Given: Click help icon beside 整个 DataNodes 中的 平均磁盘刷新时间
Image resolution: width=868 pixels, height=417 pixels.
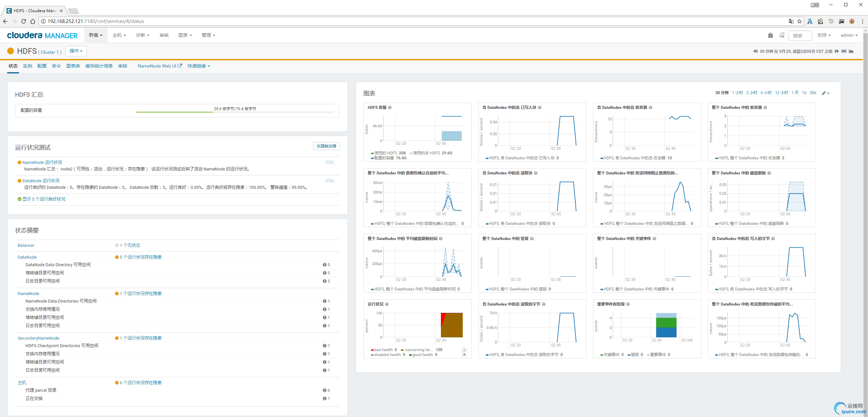Looking at the screenshot, I should point(441,239).
